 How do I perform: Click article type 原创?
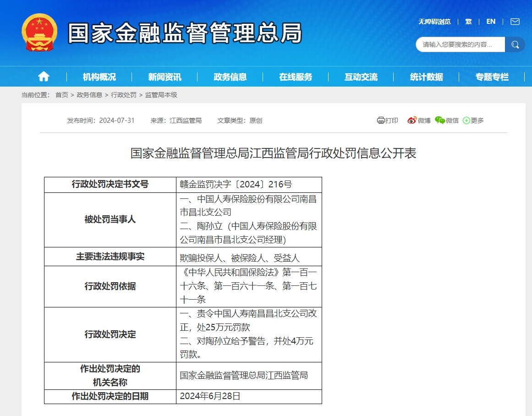[x=256, y=120]
